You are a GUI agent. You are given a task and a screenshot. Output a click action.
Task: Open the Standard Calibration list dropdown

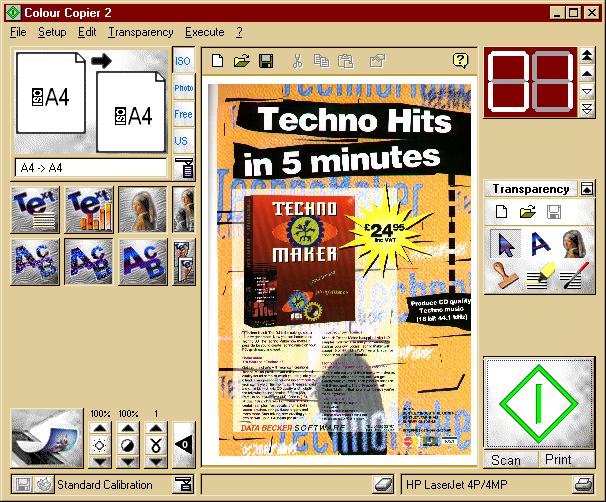(183, 485)
